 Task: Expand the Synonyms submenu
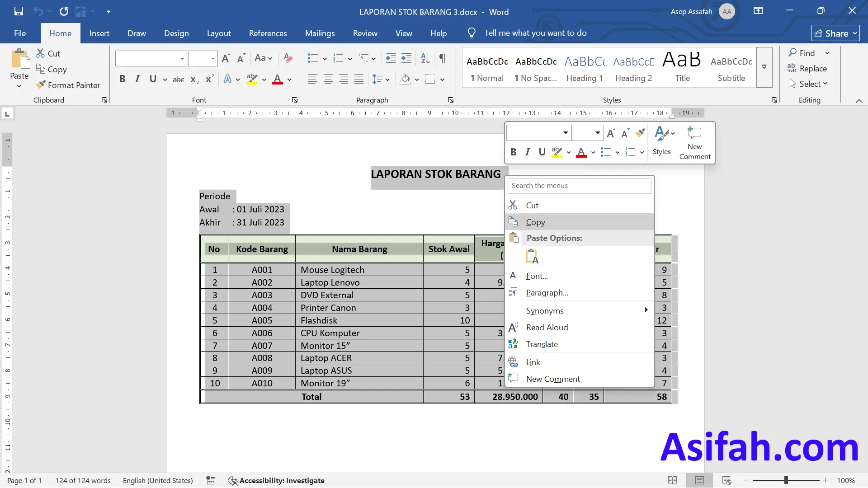(x=646, y=310)
